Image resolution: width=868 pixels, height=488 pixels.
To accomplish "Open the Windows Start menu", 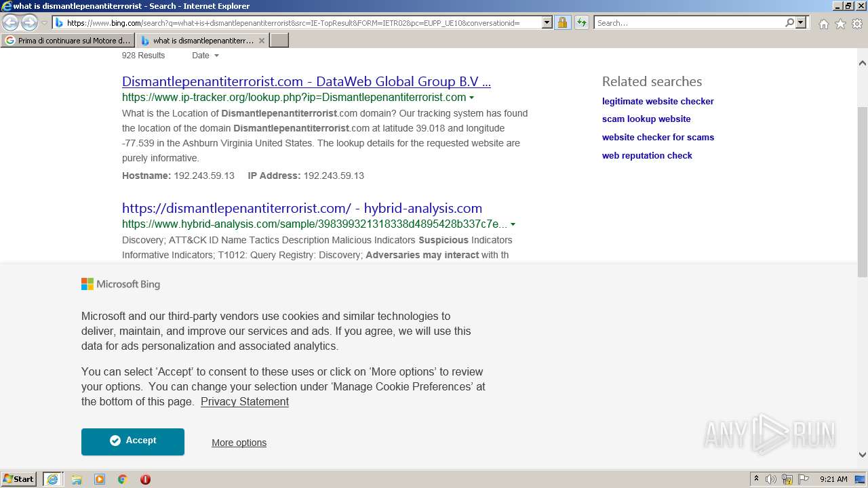I will coord(19,479).
